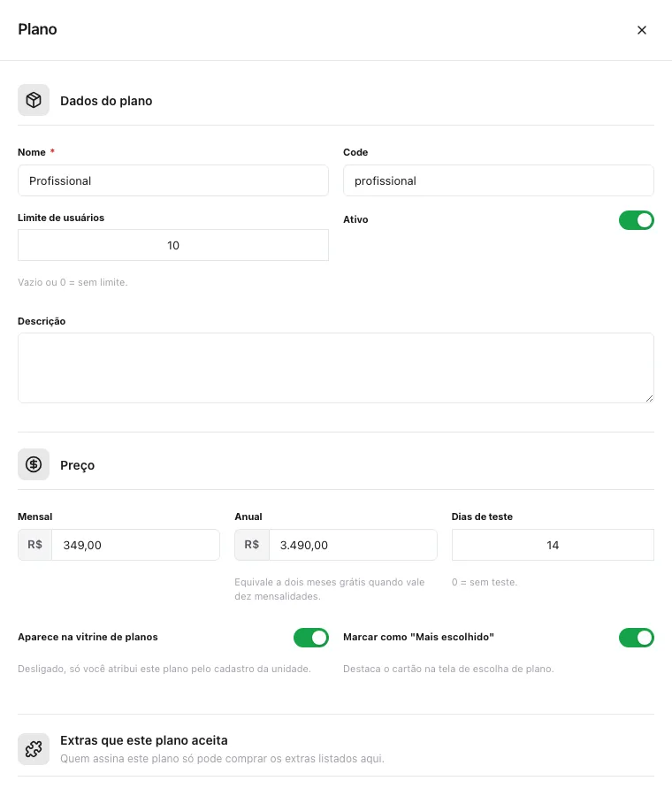Image resolution: width=672 pixels, height=796 pixels.
Task: Grab the Descrição textarea resize handle
Action: coord(649,399)
